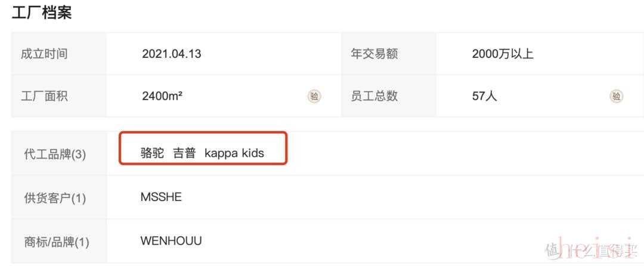Click the 年交易额 label
Screen dimensions: 644x266
coord(374,54)
